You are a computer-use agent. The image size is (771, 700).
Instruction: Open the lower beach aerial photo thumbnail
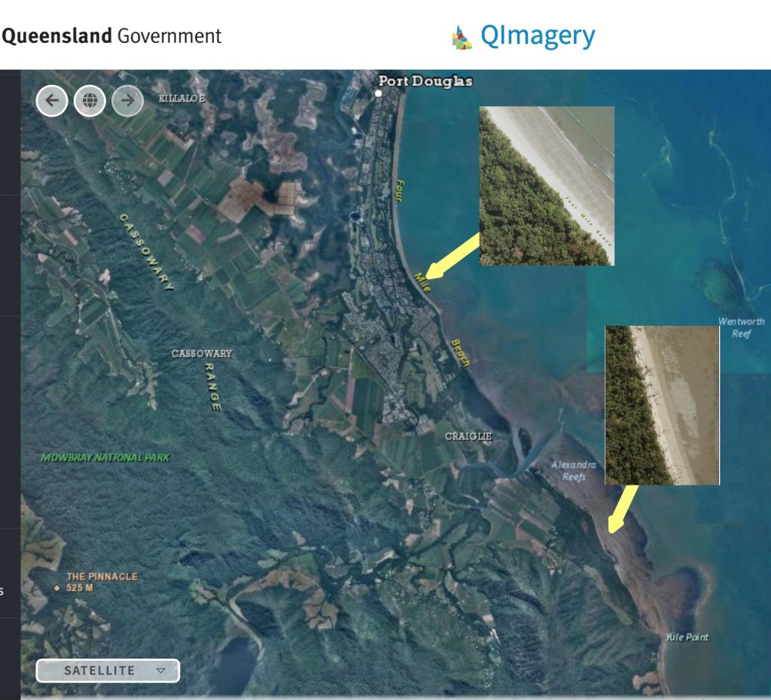click(x=662, y=405)
